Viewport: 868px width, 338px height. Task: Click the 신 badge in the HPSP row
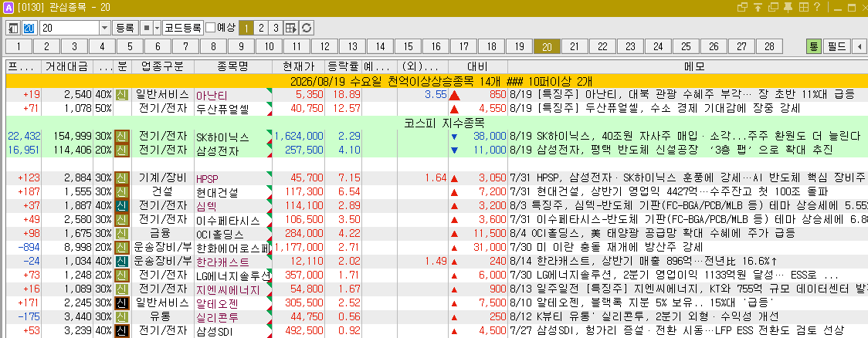coord(122,178)
